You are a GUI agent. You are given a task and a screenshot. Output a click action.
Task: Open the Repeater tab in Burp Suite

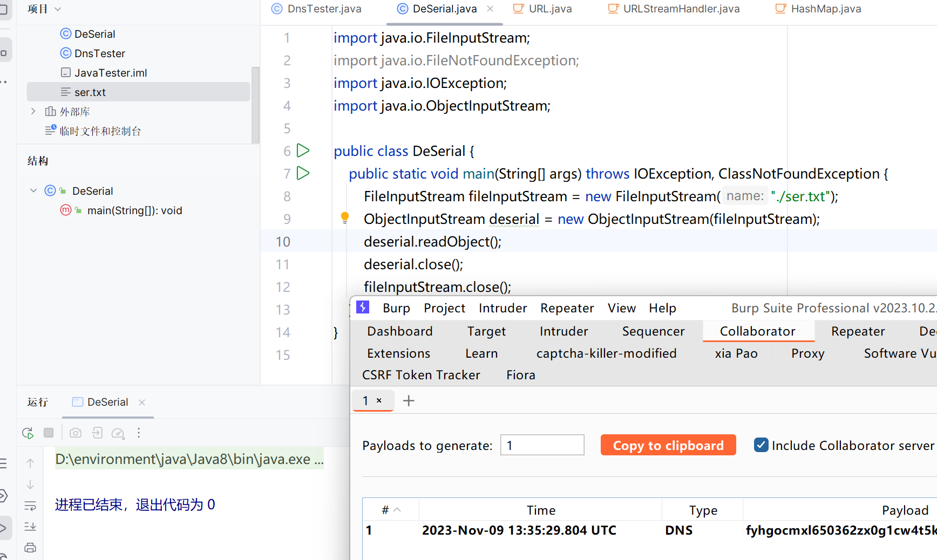pyautogui.click(x=858, y=331)
